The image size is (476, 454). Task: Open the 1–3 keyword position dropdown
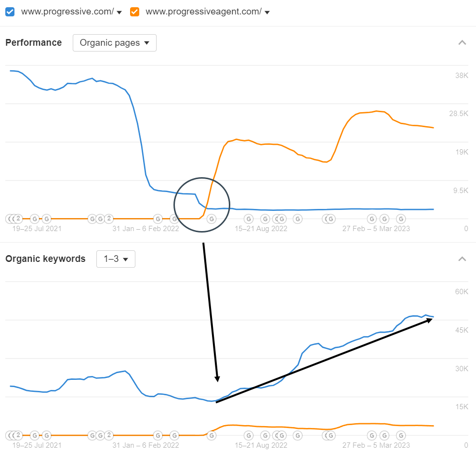[x=116, y=259]
